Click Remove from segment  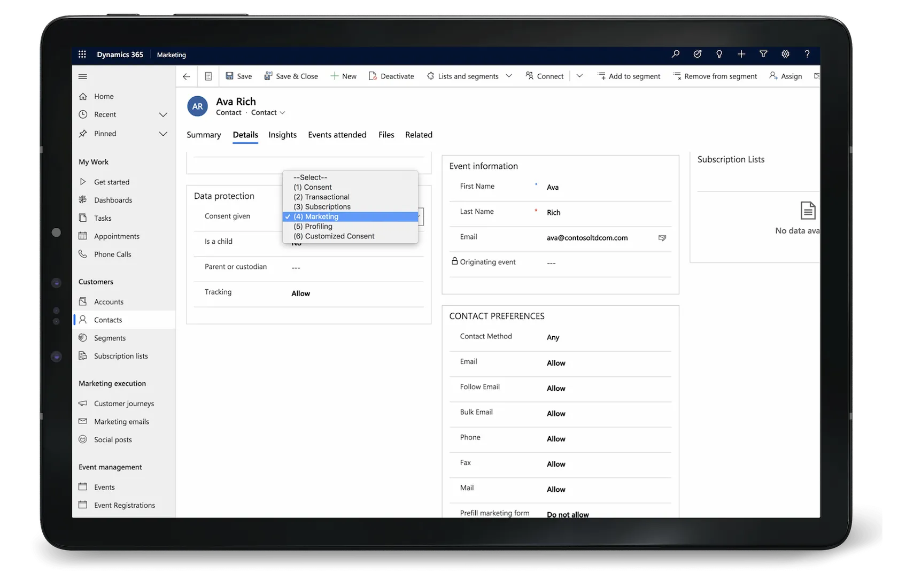(715, 76)
